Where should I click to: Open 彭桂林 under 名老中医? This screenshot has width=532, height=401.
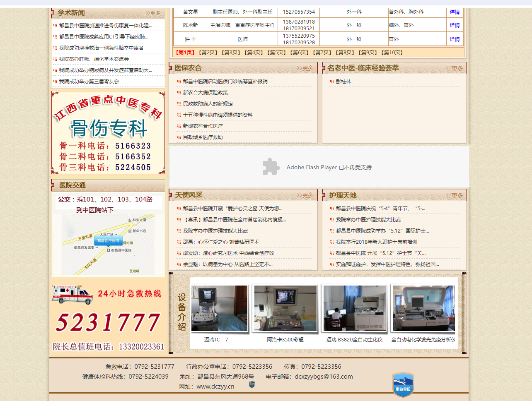point(343,82)
